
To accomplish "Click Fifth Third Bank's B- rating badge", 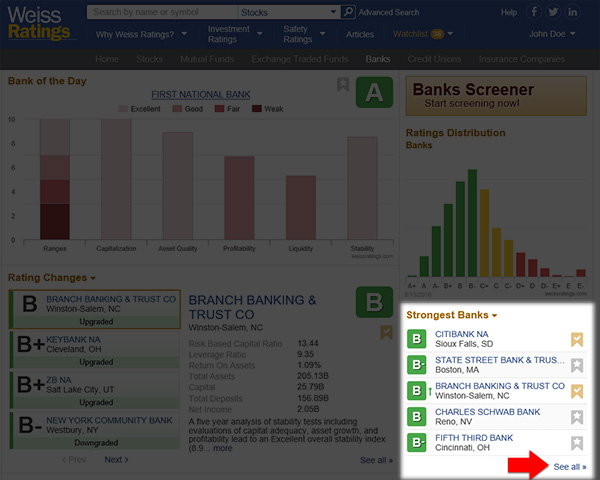I will point(418,443).
